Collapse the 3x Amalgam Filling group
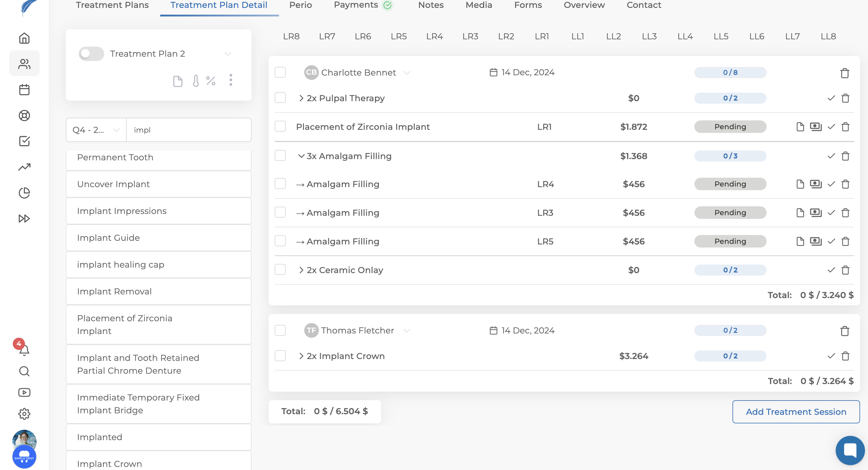 point(301,156)
